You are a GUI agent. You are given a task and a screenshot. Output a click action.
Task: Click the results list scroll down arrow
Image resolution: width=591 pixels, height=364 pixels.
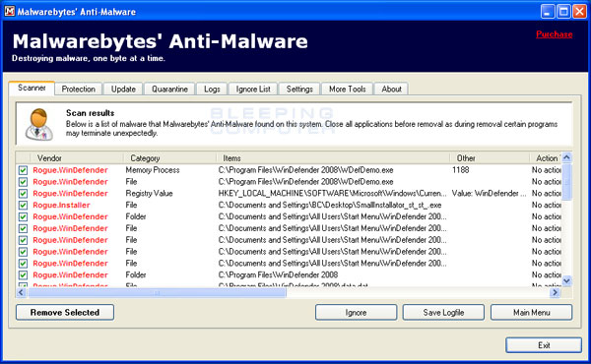566,280
